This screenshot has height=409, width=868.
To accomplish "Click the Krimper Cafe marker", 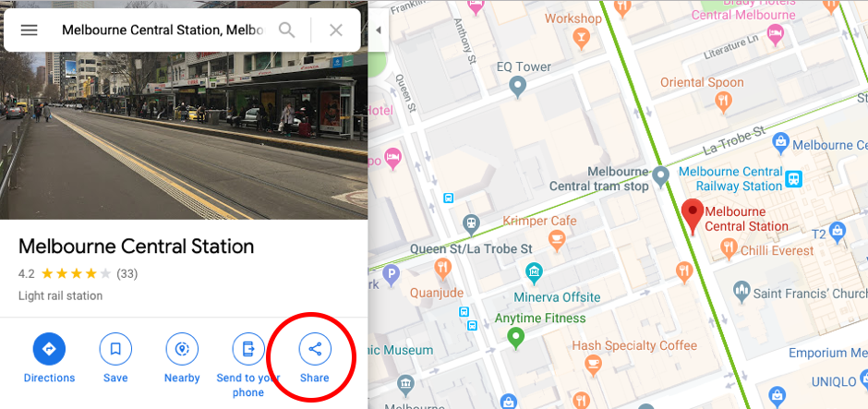I will click(556, 241).
